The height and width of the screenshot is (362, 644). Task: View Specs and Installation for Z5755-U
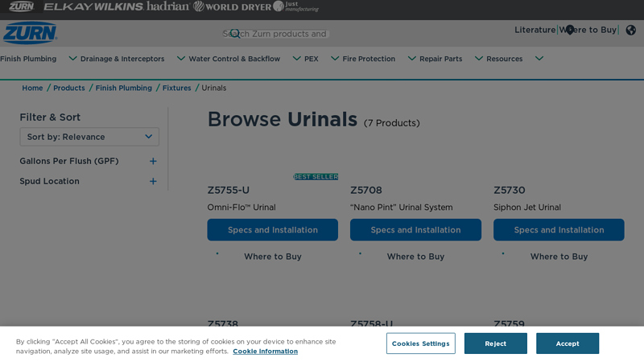click(272, 230)
